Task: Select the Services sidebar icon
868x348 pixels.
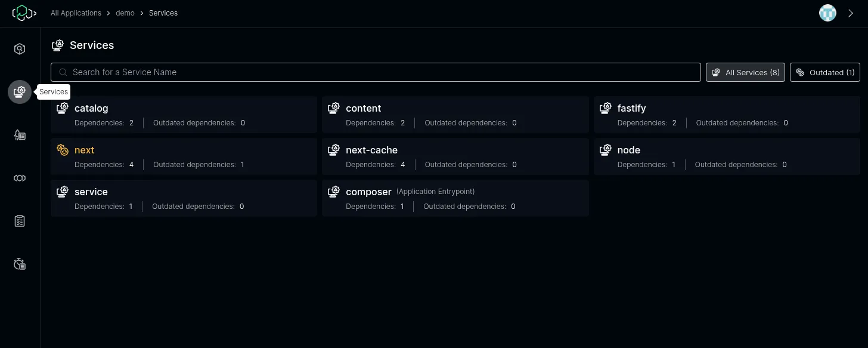Action: [x=20, y=92]
